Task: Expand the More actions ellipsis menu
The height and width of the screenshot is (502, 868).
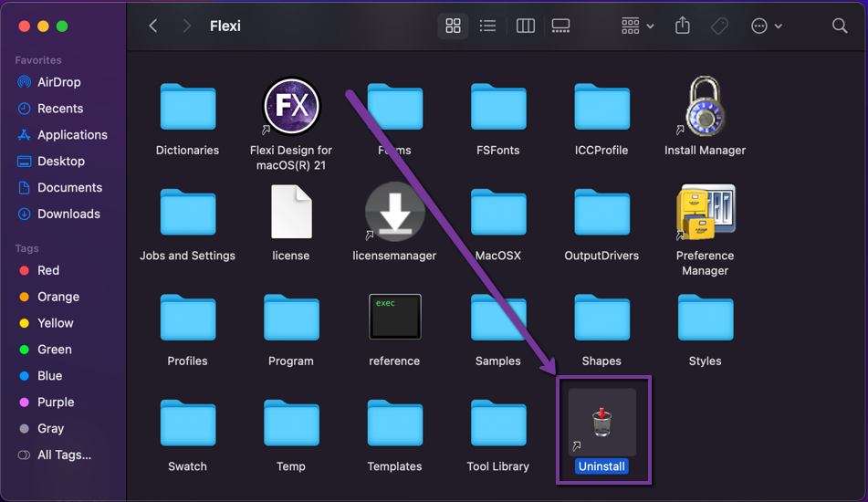Action: pyautogui.click(x=766, y=26)
